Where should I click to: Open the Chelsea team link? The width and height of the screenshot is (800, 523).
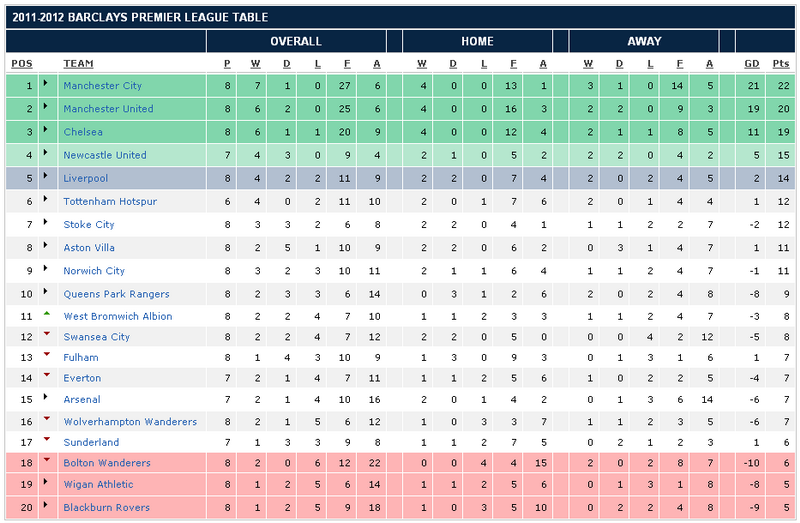click(x=83, y=132)
